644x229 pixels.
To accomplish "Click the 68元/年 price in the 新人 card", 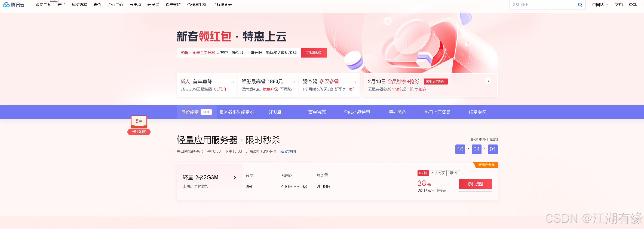I will (x=221, y=89).
